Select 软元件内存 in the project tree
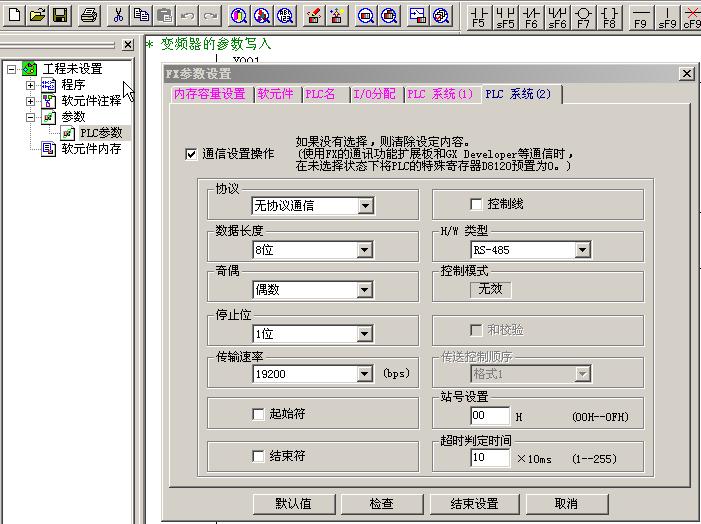 click(91, 149)
